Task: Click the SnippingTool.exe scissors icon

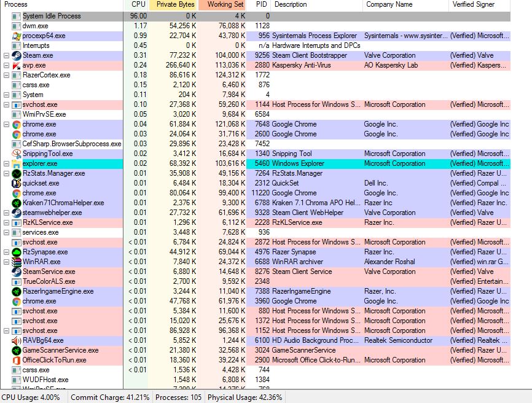Action: point(17,154)
